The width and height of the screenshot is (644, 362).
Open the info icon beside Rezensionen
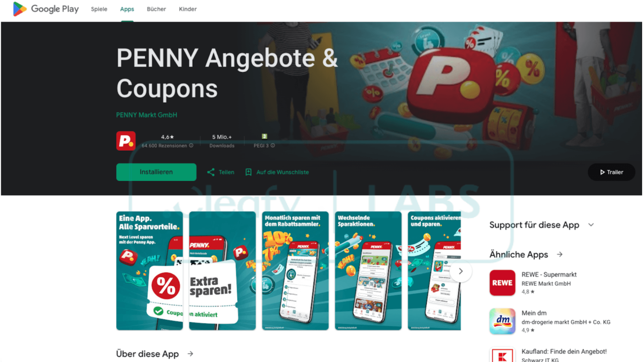point(191,145)
